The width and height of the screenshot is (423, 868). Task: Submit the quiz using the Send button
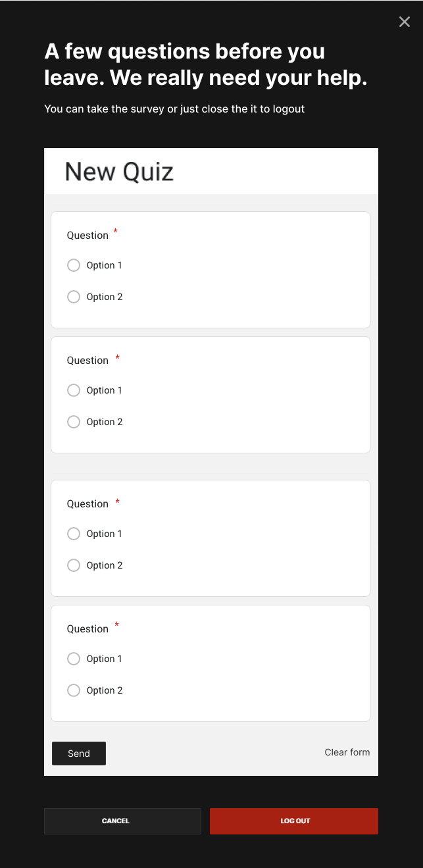pyautogui.click(x=78, y=753)
